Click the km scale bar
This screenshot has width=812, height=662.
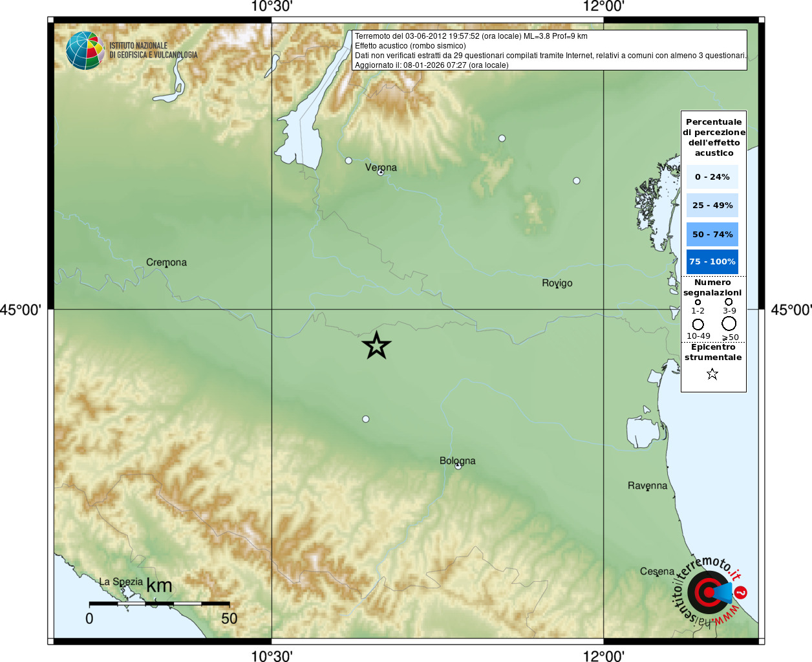pos(159,603)
